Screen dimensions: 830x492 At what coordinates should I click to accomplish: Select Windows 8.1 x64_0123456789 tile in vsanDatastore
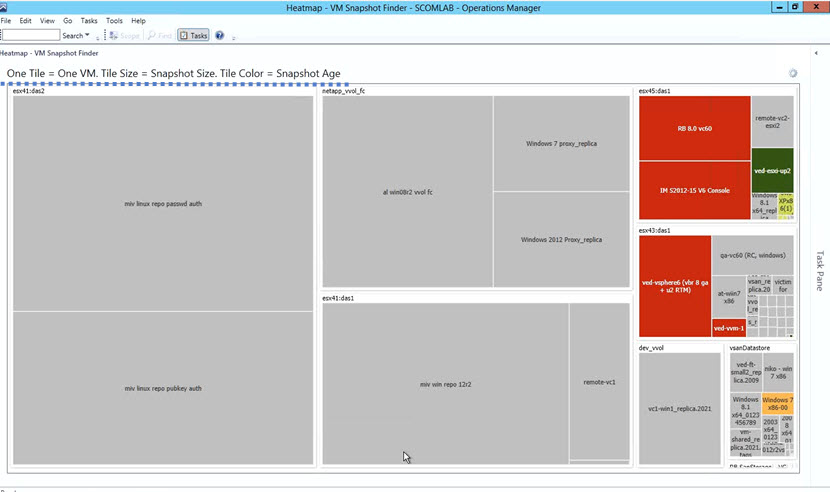click(746, 410)
